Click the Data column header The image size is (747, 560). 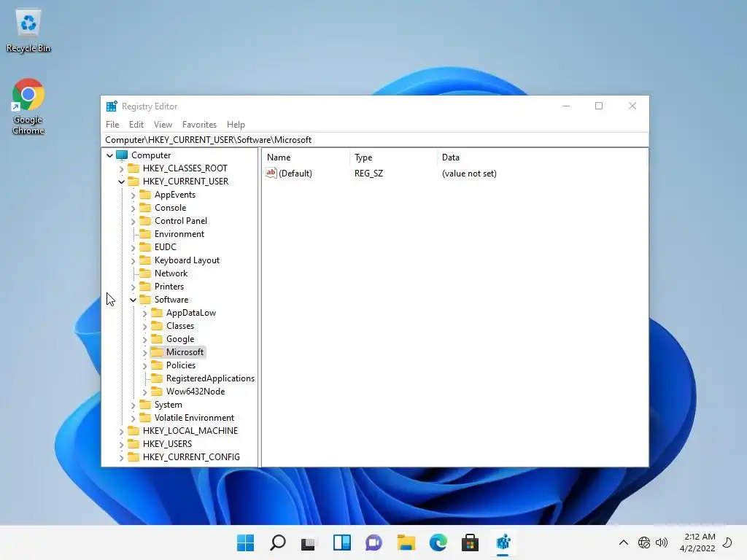(x=542, y=157)
